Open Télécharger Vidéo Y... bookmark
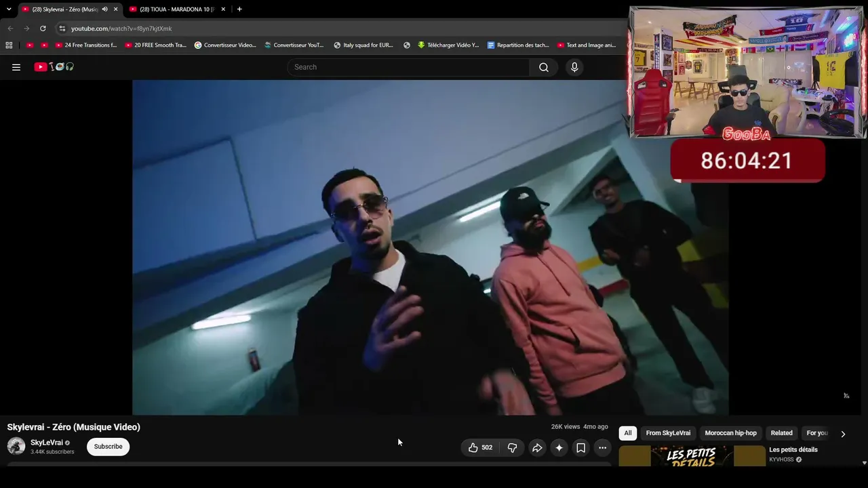 pos(448,45)
